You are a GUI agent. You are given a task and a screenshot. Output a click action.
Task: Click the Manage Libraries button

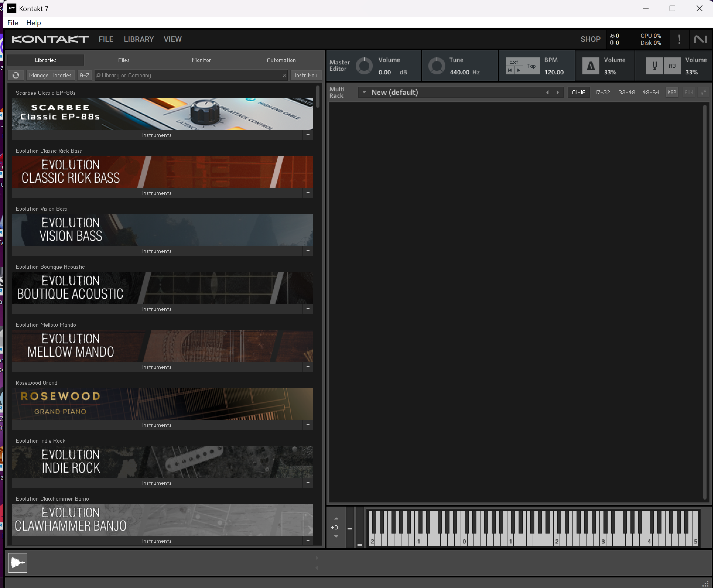click(x=50, y=75)
